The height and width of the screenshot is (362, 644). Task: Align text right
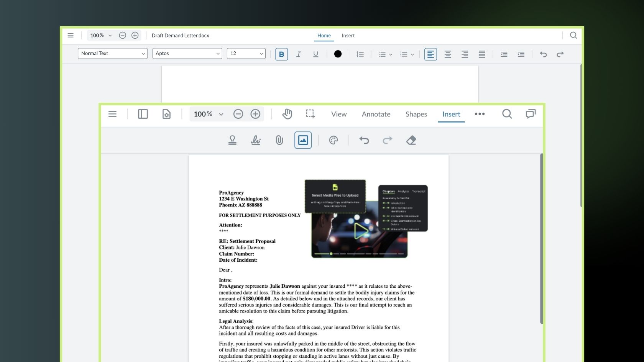coord(465,54)
